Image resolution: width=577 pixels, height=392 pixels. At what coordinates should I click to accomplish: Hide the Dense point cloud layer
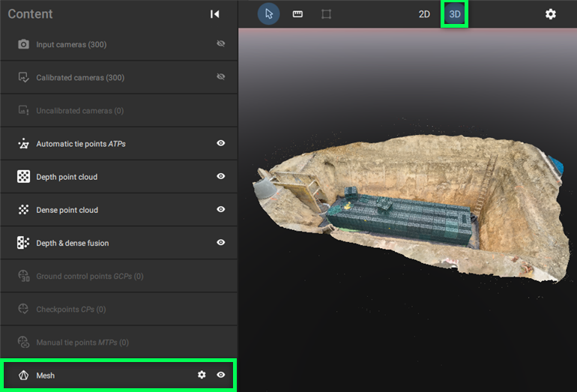click(221, 210)
